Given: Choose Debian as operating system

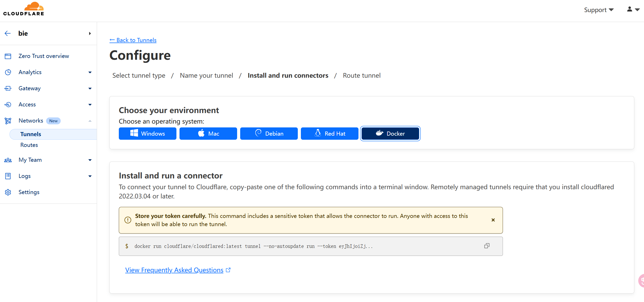Looking at the screenshot, I should click(269, 134).
